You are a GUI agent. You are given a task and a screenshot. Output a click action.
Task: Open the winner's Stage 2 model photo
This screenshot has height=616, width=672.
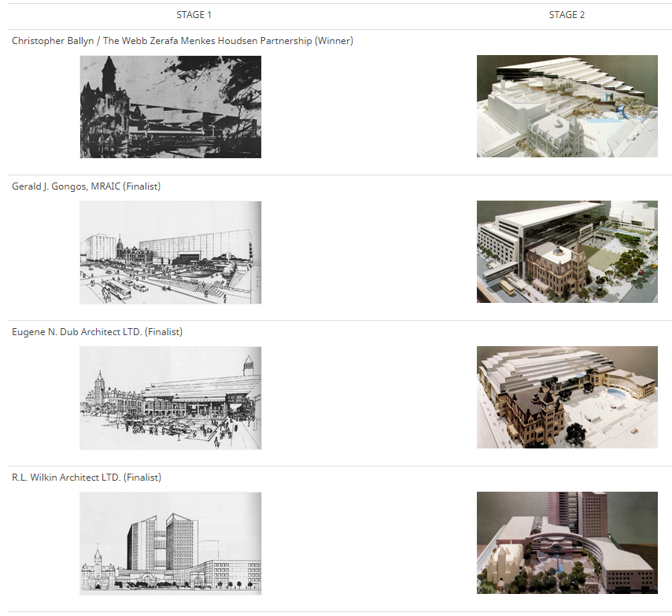[567, 106]
